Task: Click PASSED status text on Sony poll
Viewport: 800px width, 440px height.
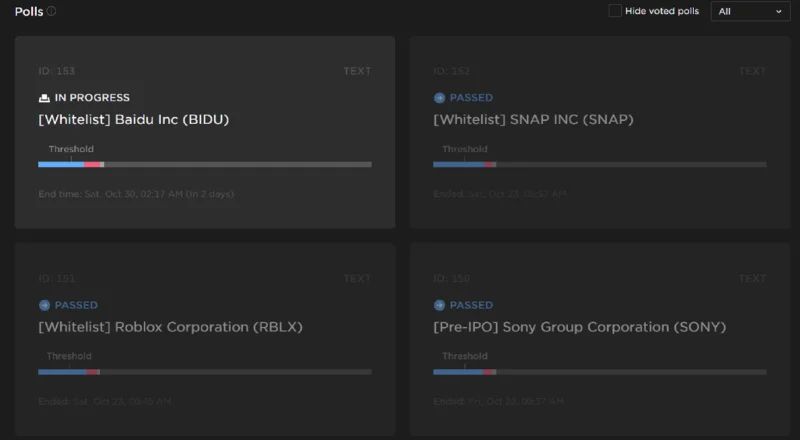Action: 471,305
